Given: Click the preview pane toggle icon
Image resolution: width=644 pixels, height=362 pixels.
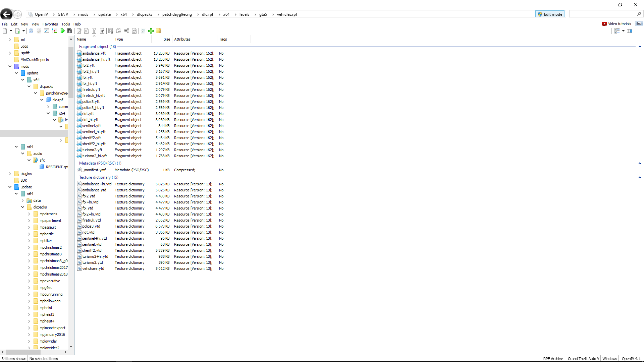Looking at the screenshot, I should [x=630, y=31].
